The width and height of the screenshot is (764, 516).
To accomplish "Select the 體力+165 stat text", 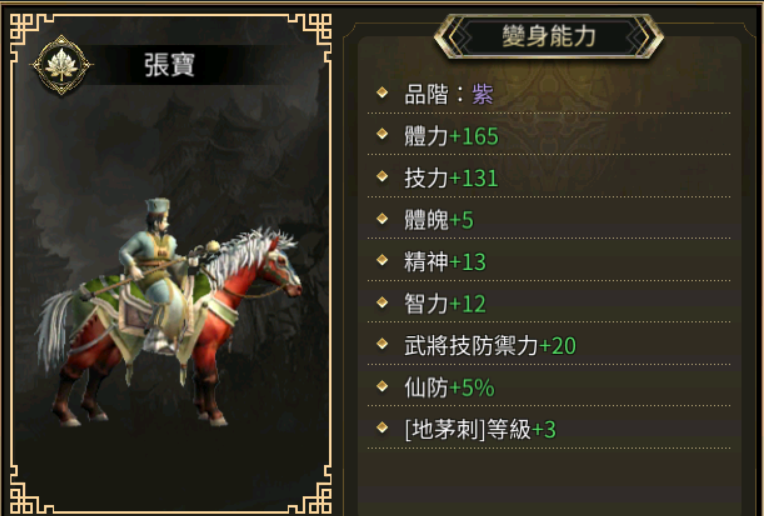I will pyautogui.click(x=451, y=136).
